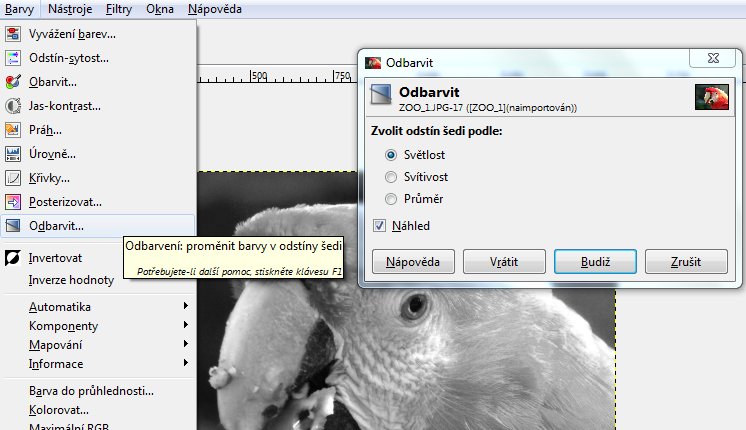This screenshot has height=430, width=746.
Task: Toggle the Náhled preview checkbox
Action: click(x=379, y=225)
